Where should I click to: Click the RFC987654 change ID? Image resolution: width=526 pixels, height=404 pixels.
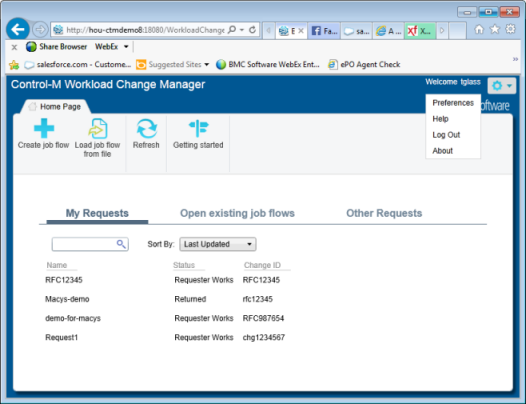tap(263, 318)
